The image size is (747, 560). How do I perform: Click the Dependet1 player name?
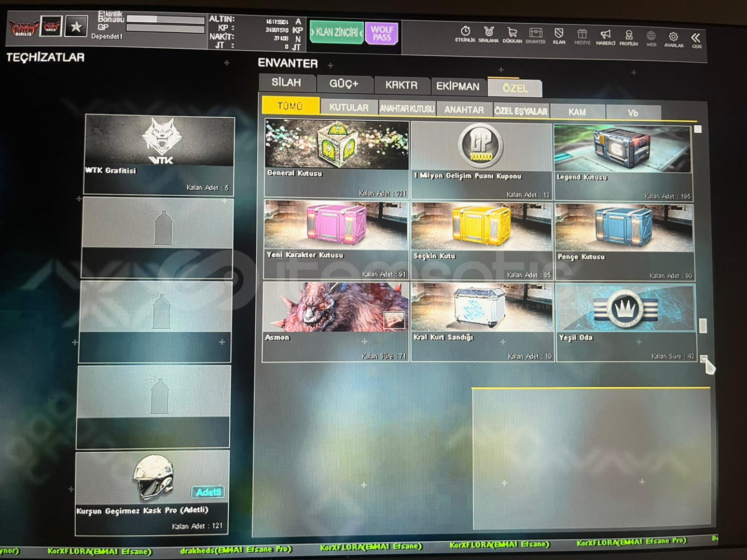click(x=107, y=37)
